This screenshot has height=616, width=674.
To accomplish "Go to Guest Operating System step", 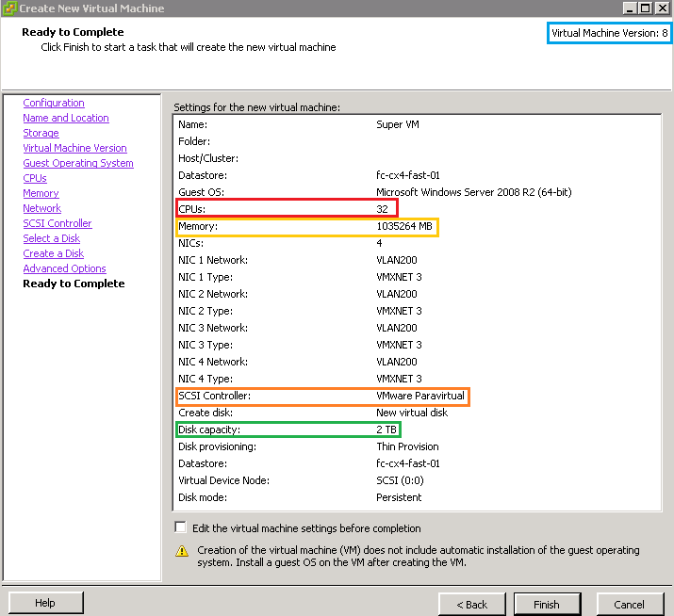I will pos(78,163).
